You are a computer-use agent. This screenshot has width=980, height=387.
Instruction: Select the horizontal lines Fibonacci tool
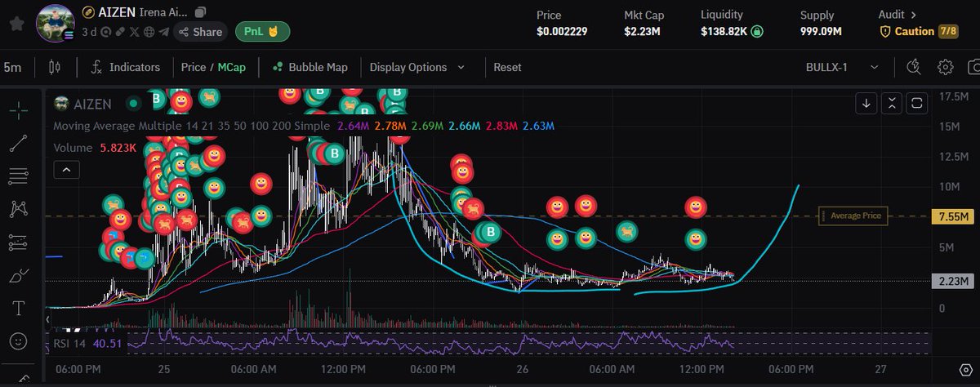[18, 176]
